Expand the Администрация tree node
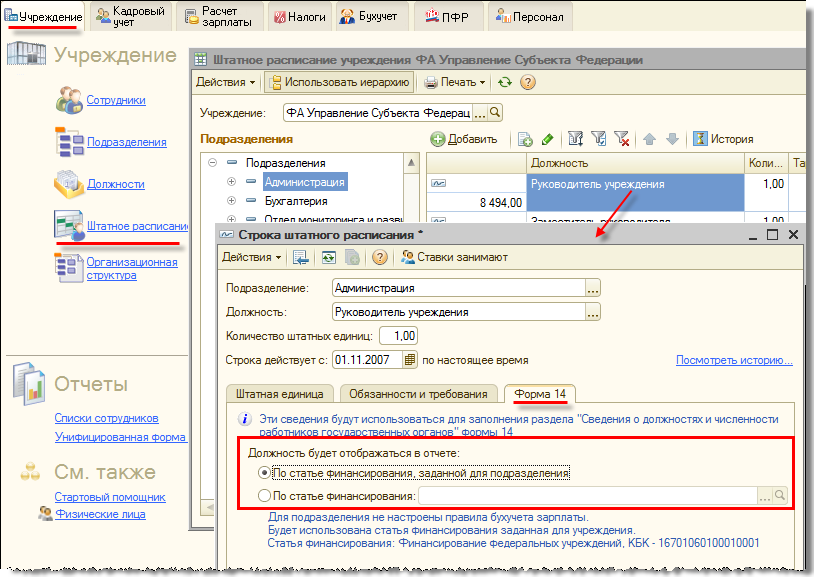 (x=231, y=182)
